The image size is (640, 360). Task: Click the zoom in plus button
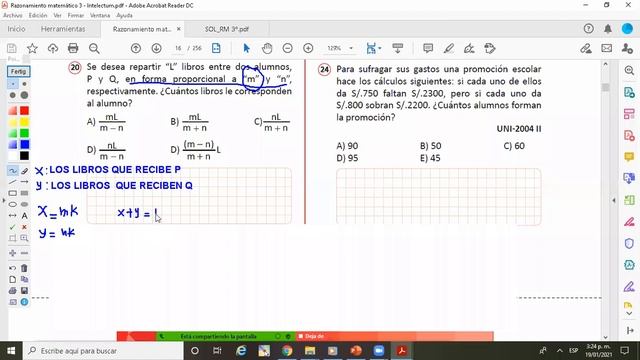tap(308, 49)
